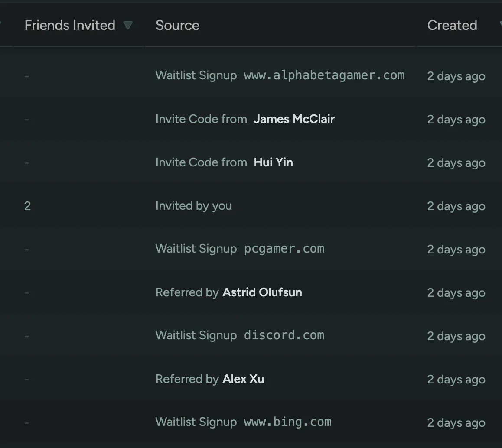Open Alex Xu referrer link

[x=243, y=379]
